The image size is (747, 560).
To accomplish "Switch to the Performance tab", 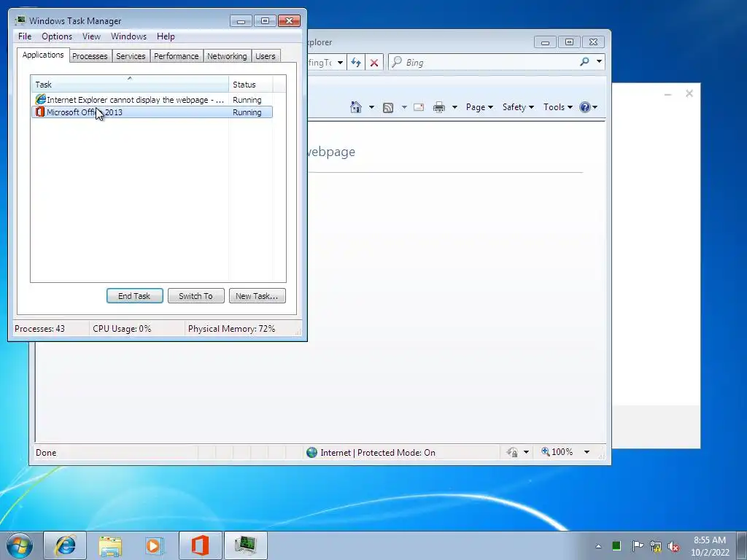I will tap(177, 56).
